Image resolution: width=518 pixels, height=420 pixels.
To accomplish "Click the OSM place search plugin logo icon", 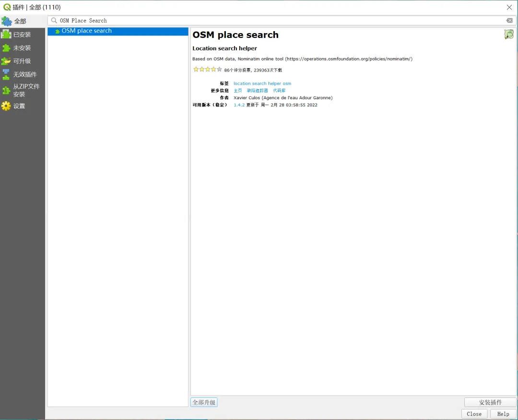I will [509, 35].
